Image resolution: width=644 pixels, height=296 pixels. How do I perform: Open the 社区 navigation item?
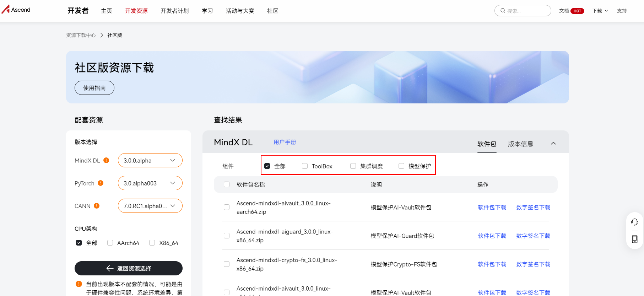pyautogui.click(x=273, y=11)
